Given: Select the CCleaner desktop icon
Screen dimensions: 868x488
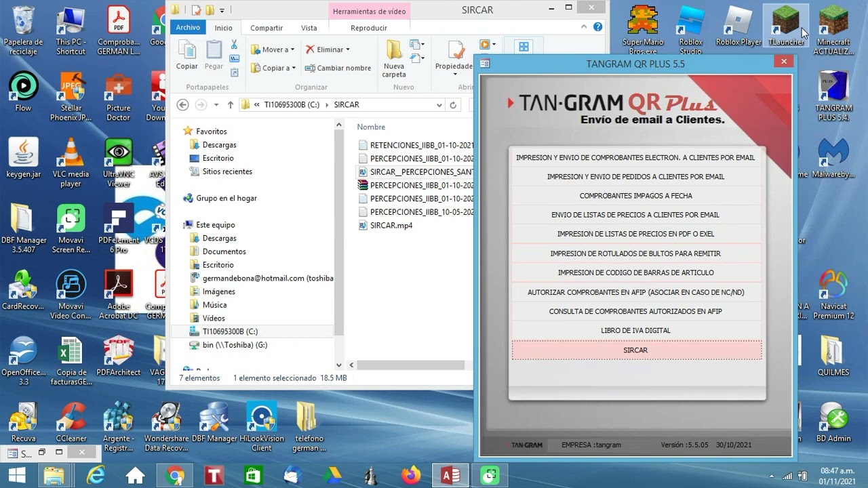Looking at the screenshot, I should [x=71, y=422].
